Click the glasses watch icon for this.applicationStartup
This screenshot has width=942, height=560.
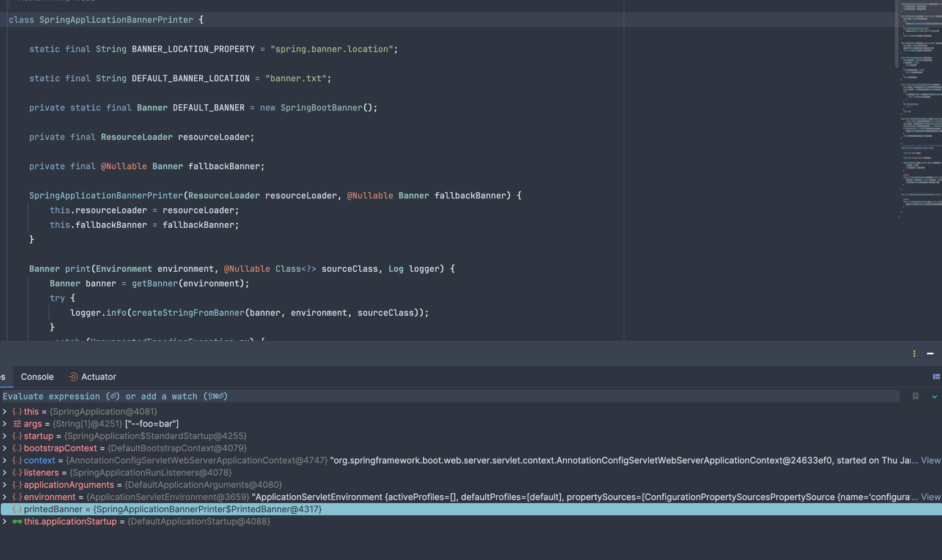point(17,522)
